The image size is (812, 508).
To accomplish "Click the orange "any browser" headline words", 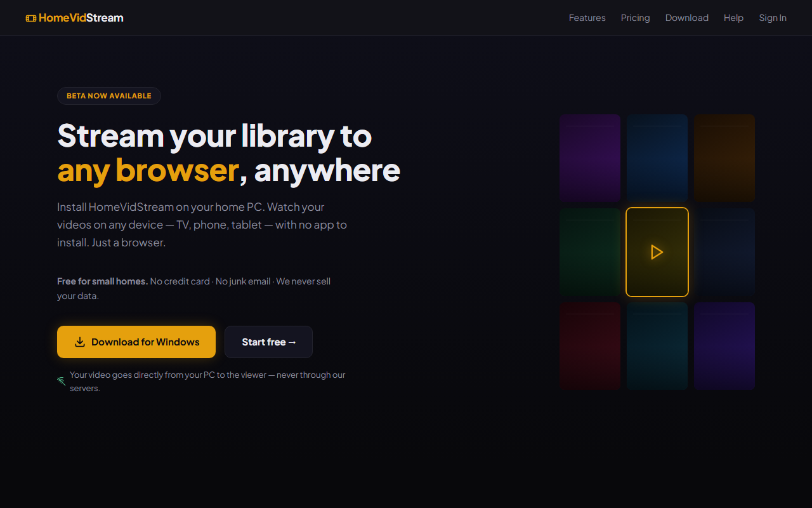I will pyautogui.click(x=148, y=170).
